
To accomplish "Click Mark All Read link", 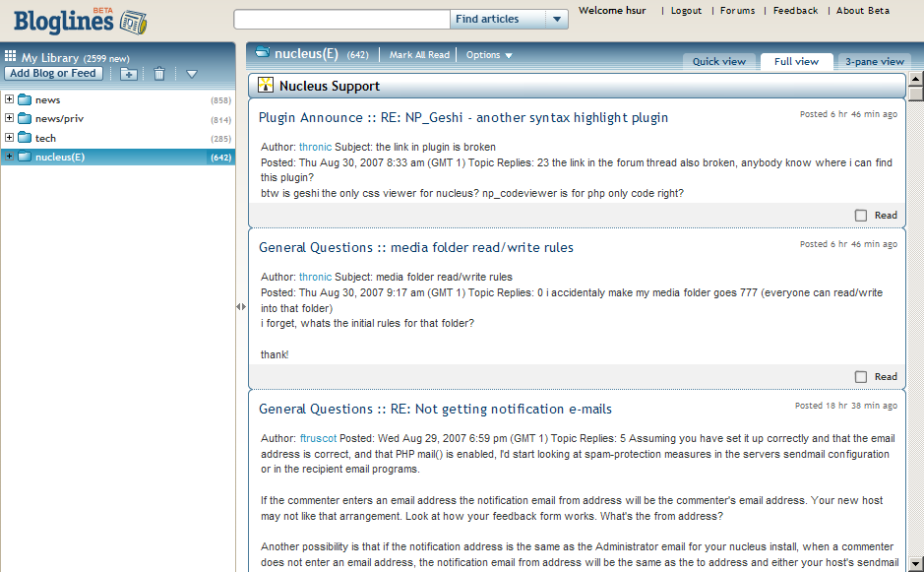I will (419, 55).
